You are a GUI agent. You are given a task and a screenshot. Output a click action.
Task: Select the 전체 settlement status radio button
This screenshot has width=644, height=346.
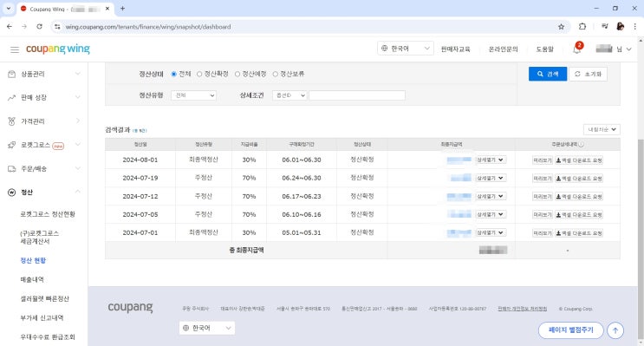pyautogui.click(x=173, y=74)
